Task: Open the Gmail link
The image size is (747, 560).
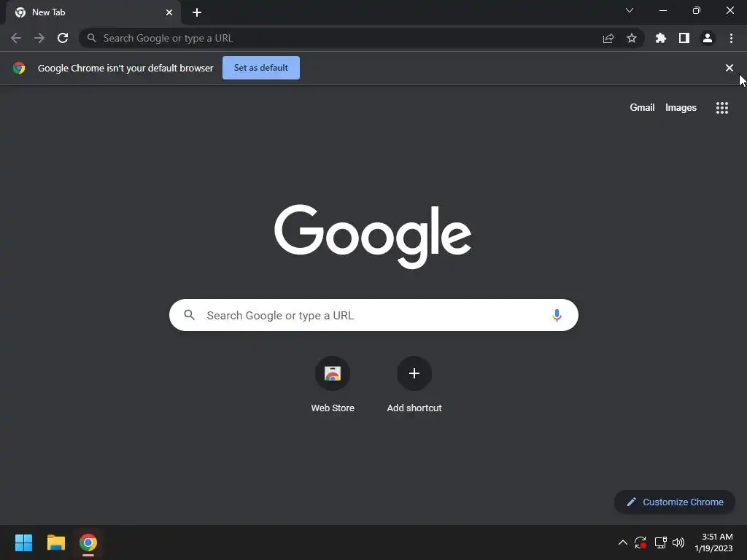Action: pyautogui.click(x=642, y=108)
